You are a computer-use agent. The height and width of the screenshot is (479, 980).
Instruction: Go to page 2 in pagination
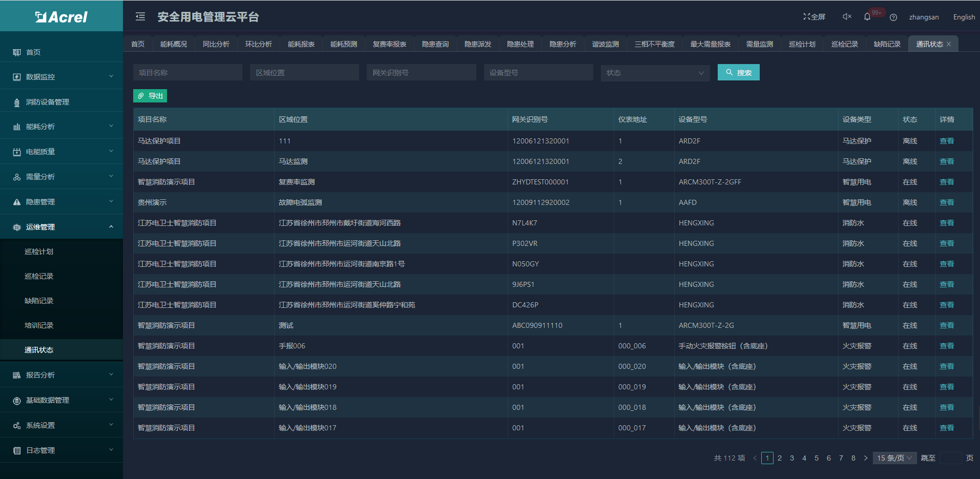point(779,458)
